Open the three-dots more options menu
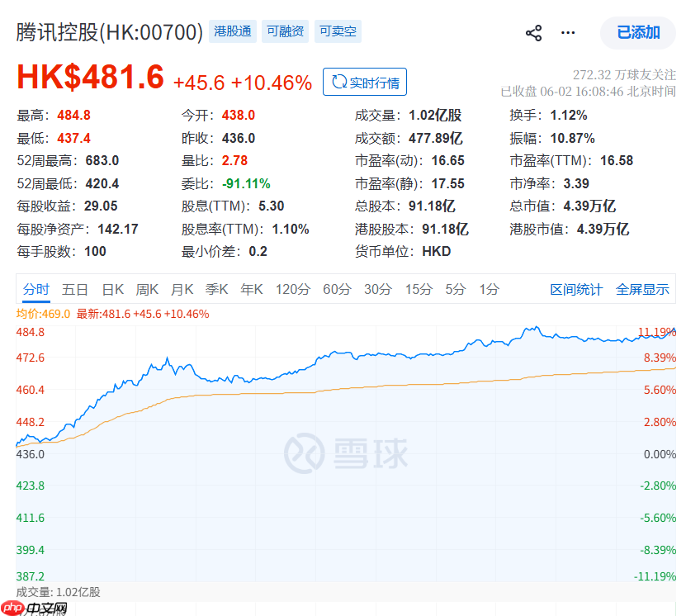Screen dimensions: 686x616 (568, 33)
